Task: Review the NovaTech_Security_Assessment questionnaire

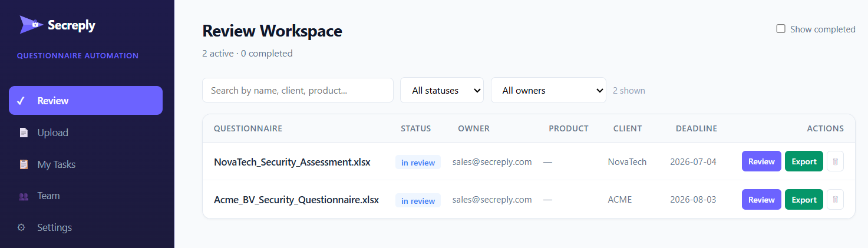Action: coord(761,161)
